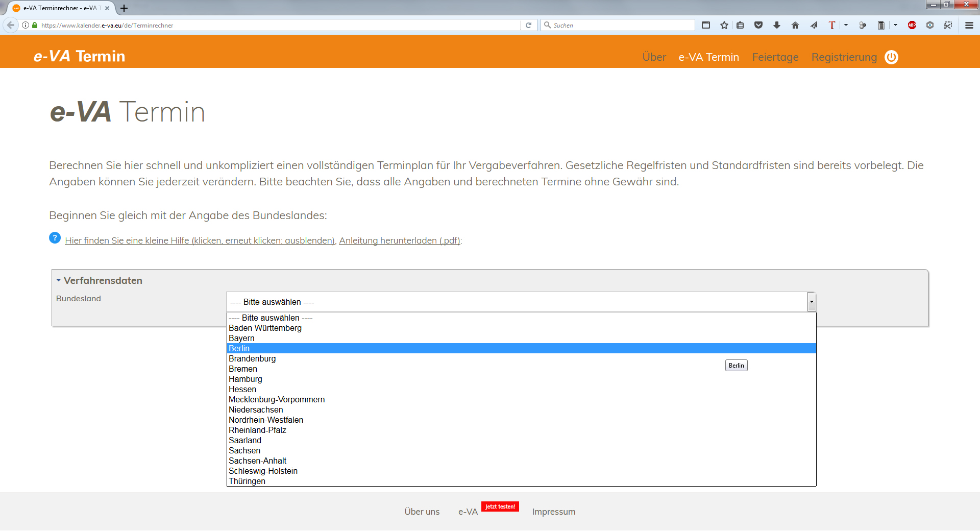The width and height of the screenshot is (980, 531).
Task: Click the power icon next to Registrierung
Action: coord(891,57)
